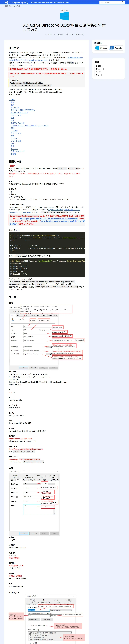This screenshot has width=129, height=644.
Task: Follow the 住所 anchor link
Action: tap(13, 105)
